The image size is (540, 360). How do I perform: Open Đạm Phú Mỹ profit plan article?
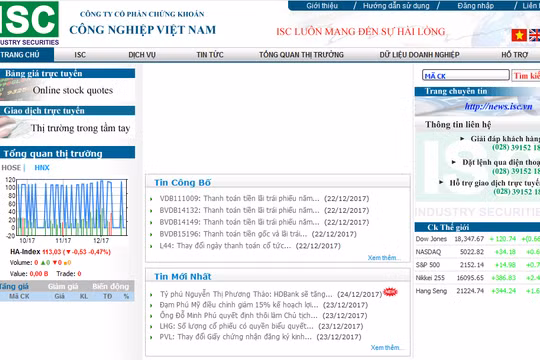click(239, 305)
